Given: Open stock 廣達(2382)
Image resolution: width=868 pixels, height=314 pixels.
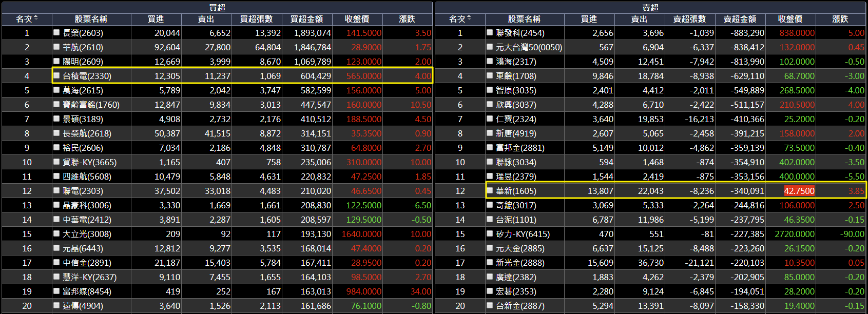Looking at the screenshot, I should pyautogui.click(x=516, y=277).
